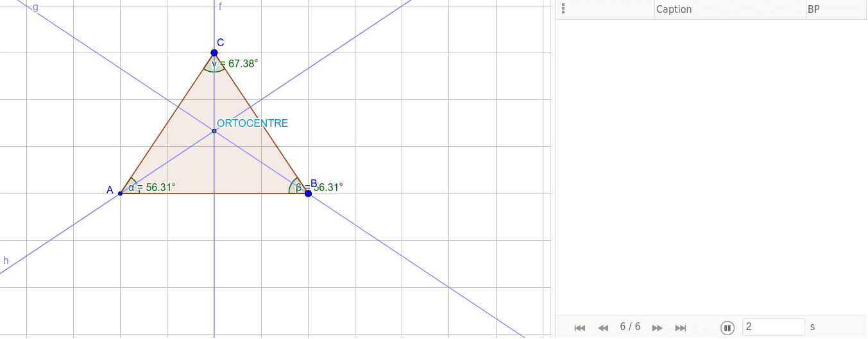Image resolution: width=868 pixels, height=339 pixels.
Task: Select the Caption column header
Action: coord(729,10)
